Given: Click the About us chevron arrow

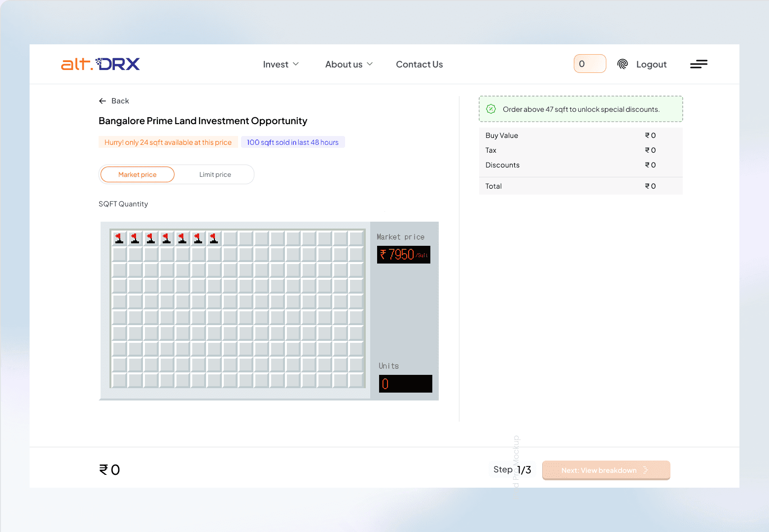Looking at the screenshot, I should pyautogui.click(x=370, y=64).
